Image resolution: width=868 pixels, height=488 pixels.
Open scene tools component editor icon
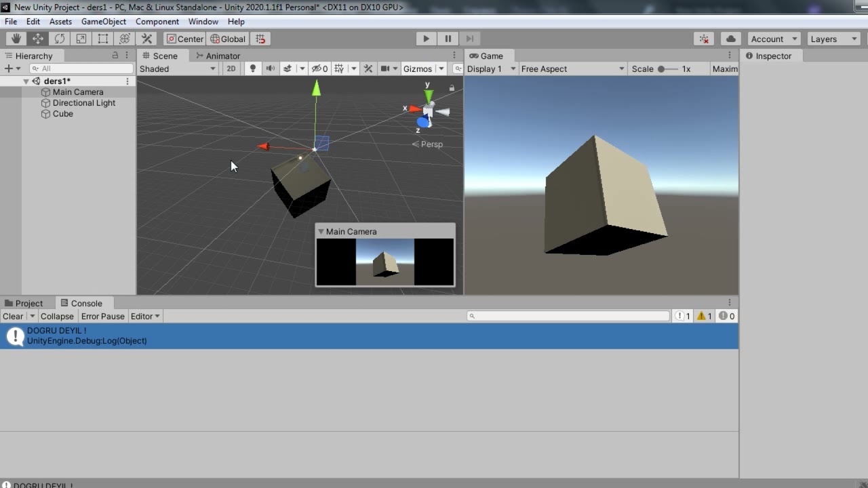(368, 68)
